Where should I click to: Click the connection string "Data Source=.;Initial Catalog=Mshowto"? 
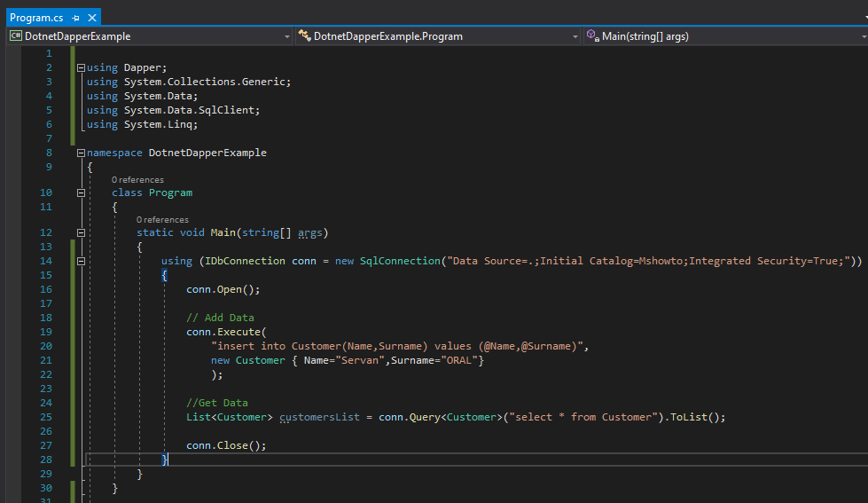[x=565, y=261]
